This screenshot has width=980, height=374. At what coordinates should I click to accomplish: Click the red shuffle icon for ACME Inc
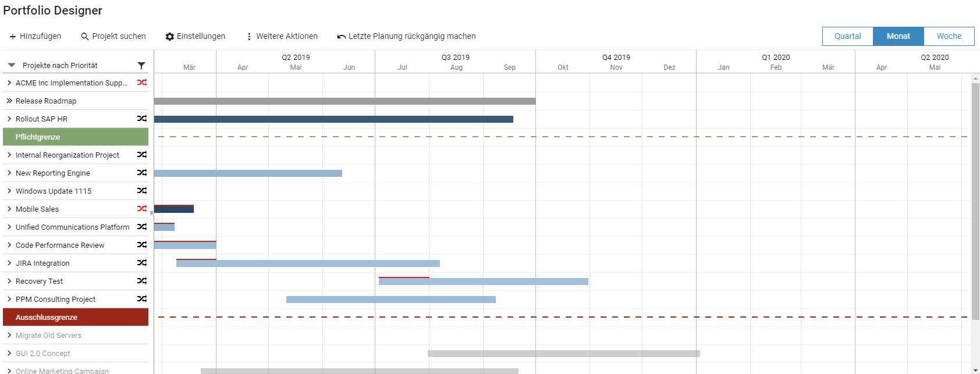(x=141, y=83)
